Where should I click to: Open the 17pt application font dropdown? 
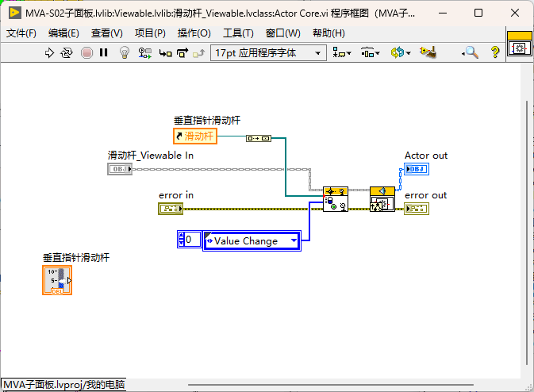tap(268, 53)
